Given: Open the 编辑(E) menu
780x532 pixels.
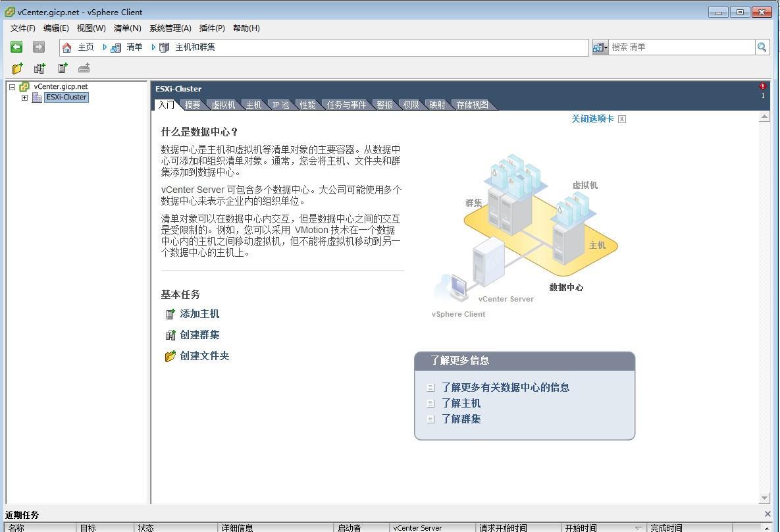Looking at the screenshot, I should pyautogui.click(x=56, y=28).
